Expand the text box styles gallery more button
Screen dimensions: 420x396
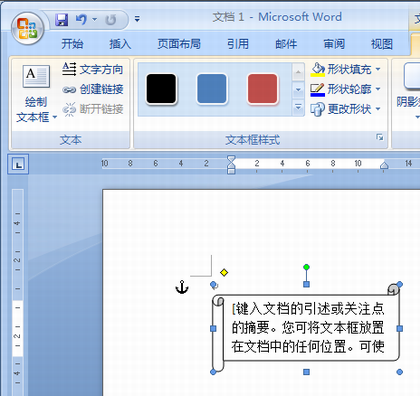pyautogui.click(x=298, y=108)
